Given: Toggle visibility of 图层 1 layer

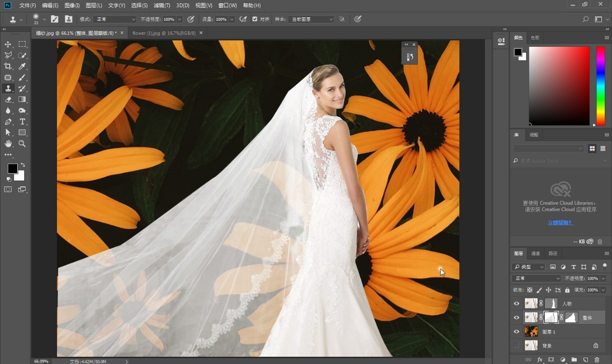Looking at the screenshot, I should [x=516, y=332].
